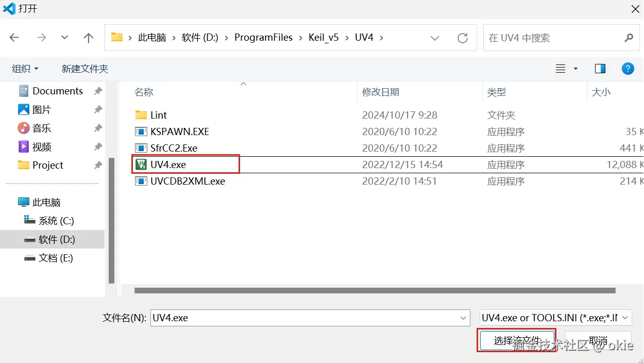Click 新建文件夹 button
The height and width of the screenshot is (363, 644).
(85, 69)
